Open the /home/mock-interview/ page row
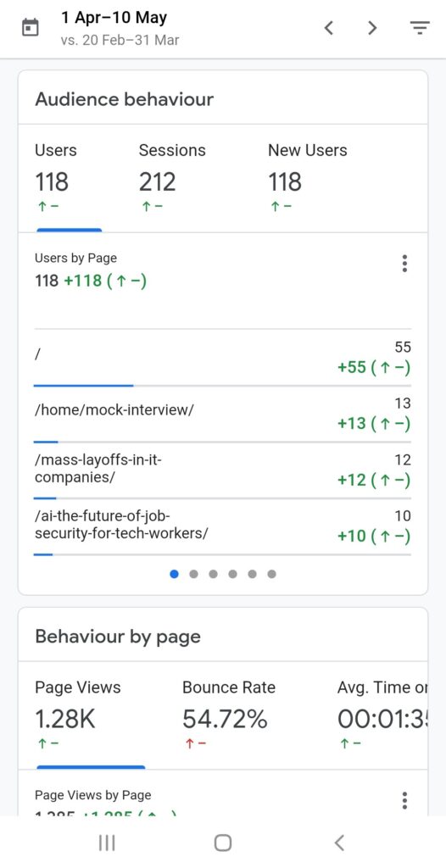 point(223,415)
